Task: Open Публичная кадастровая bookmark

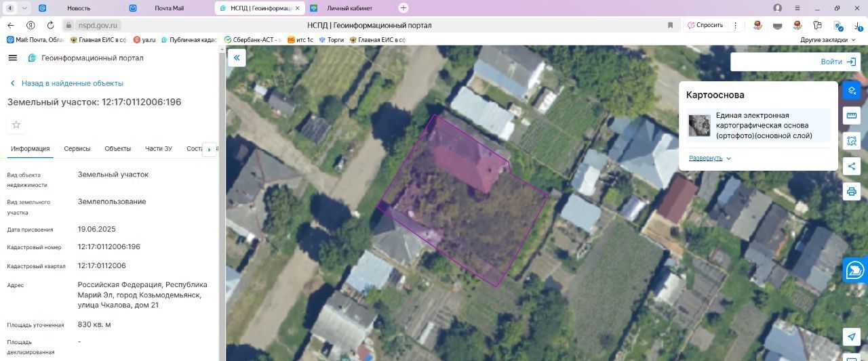Action: coord(189,40)
